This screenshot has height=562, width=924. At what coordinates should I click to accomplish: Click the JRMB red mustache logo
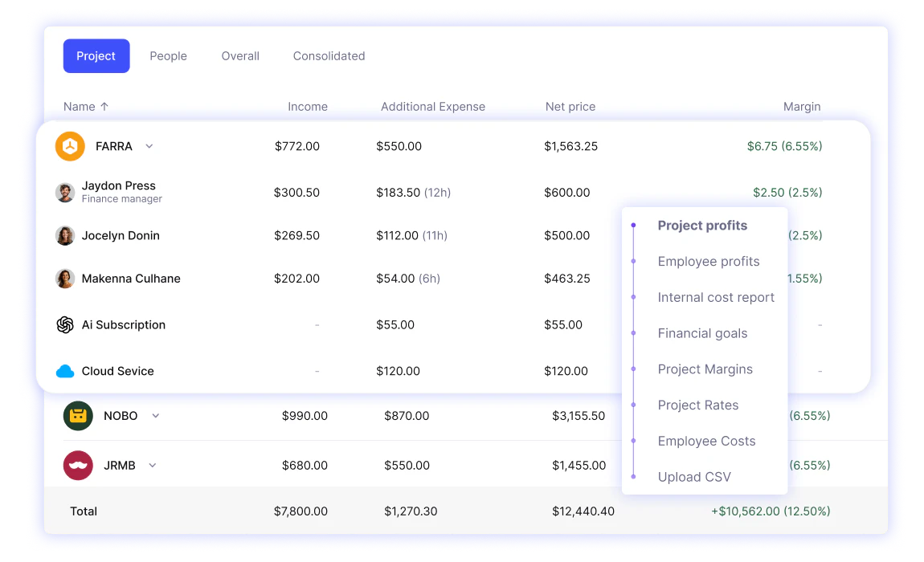coord(78,466)
